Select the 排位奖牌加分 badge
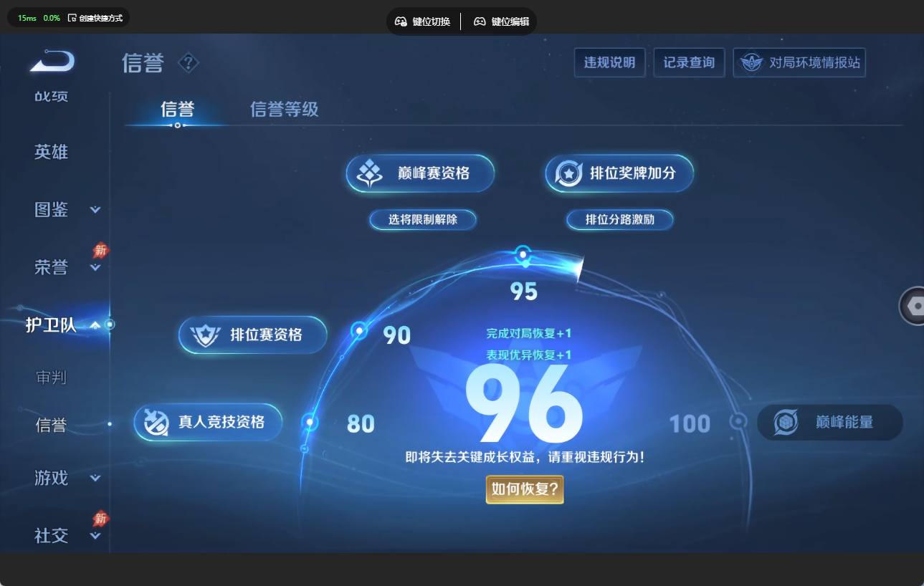Screen dimensions: 924x586 pyautogui.click(x=619, y=173)
